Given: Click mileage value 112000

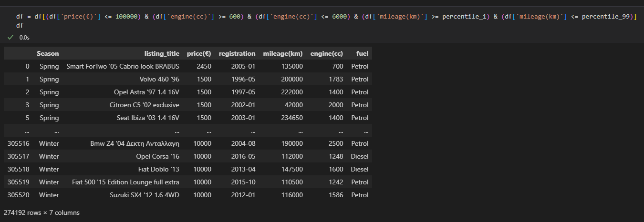Looking at the screenshot, I should pos(291,156).
